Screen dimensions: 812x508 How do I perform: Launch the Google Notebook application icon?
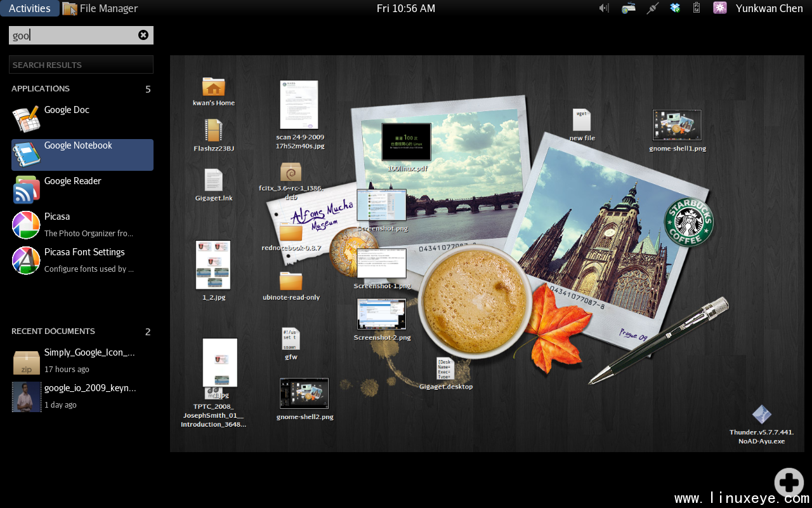click(26, 155)
